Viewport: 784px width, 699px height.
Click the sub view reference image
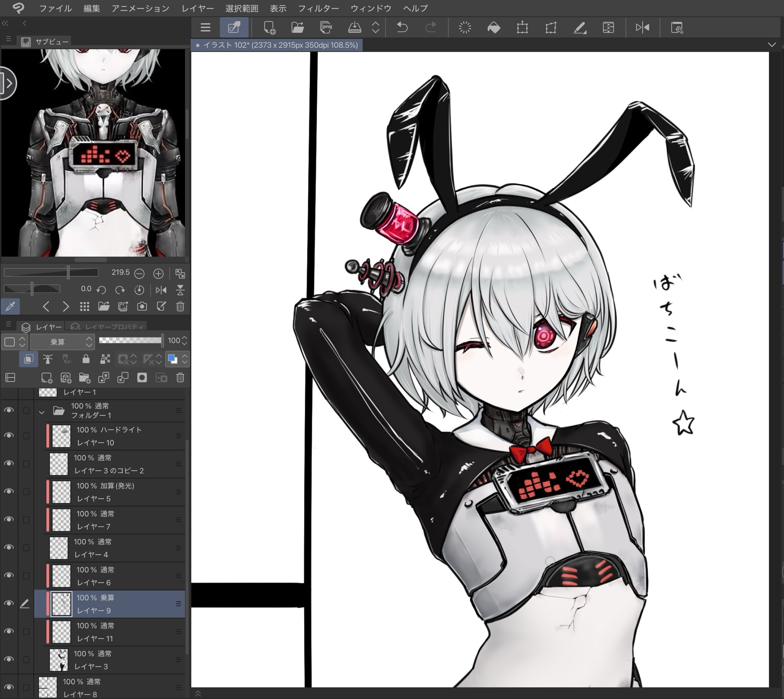93,153
